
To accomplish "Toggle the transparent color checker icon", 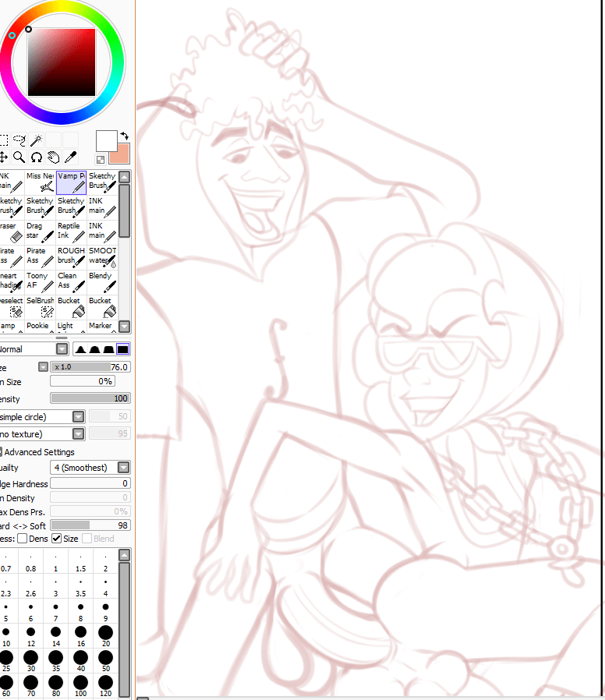I will (x=101, y=159).
